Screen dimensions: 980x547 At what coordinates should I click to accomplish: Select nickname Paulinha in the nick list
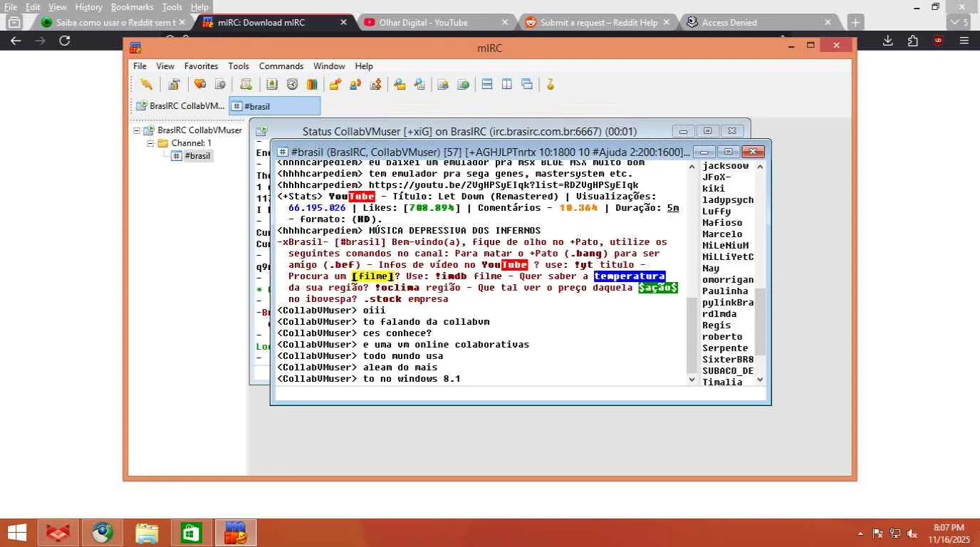725,291
